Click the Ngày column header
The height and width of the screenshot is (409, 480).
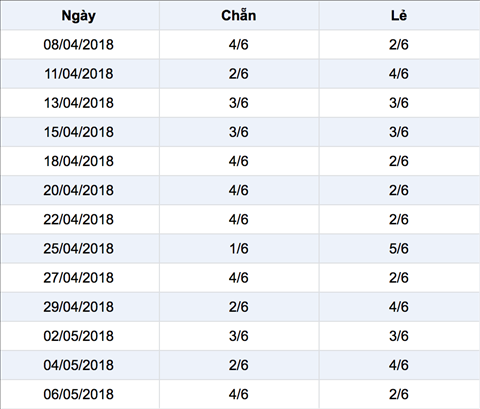click(79, 16)
